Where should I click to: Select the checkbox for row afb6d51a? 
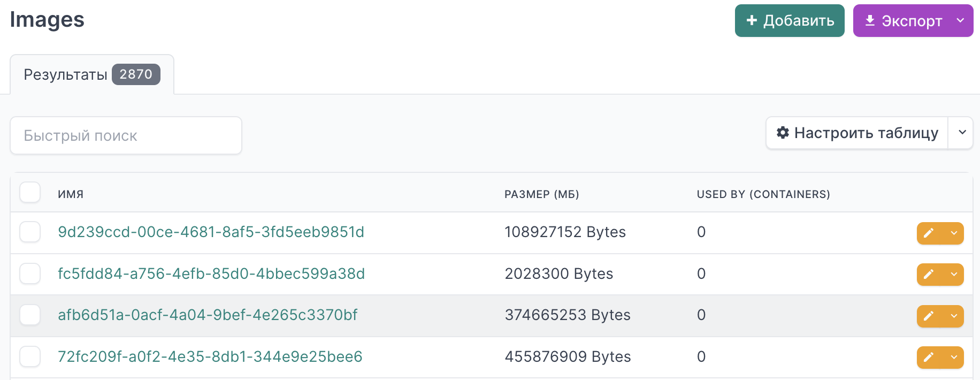pos(30,315)
